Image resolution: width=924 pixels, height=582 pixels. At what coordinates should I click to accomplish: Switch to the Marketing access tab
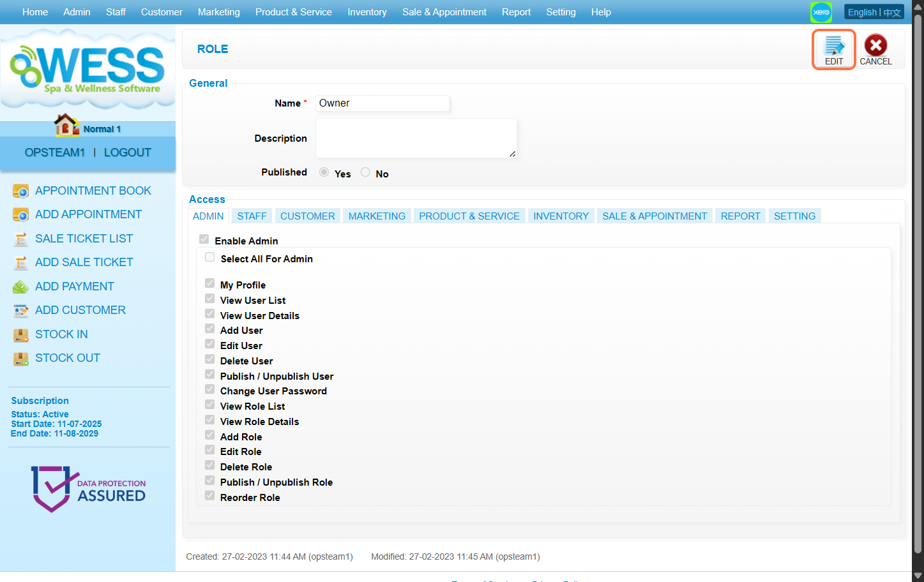click(x=377, y=216)
